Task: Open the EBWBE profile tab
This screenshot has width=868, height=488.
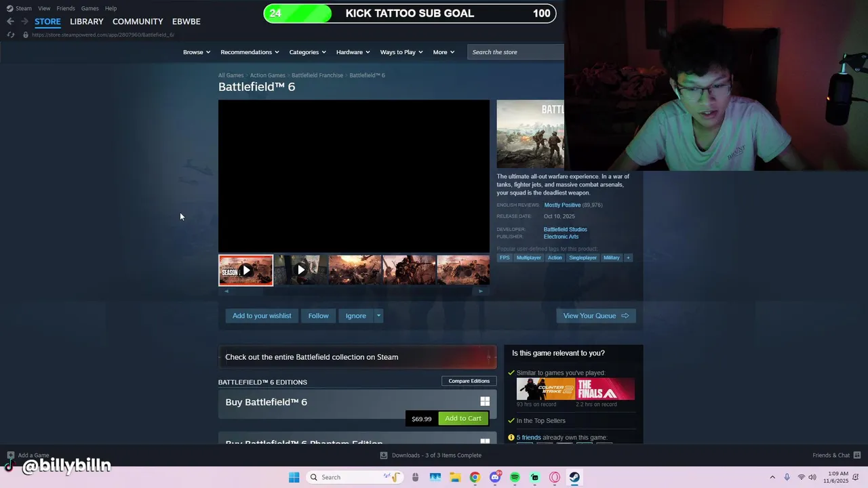Action: pyautogui.click(x=186, y=22)
